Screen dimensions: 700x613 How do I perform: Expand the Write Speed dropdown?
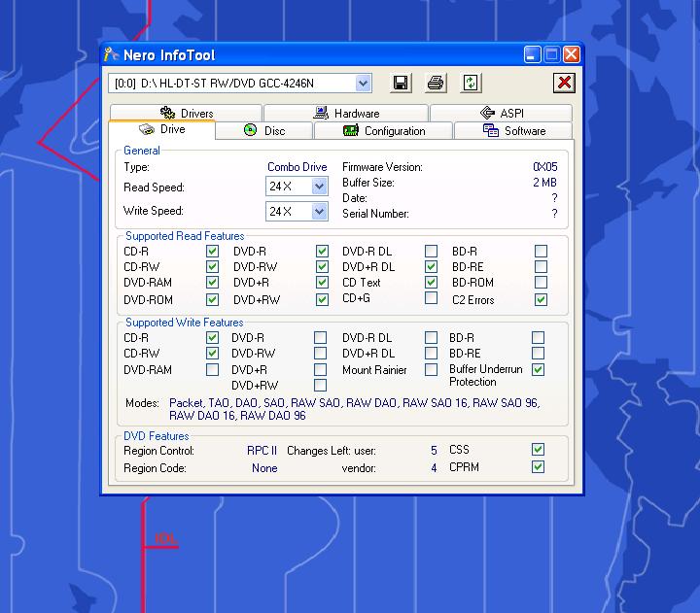(x=319, y=211)
